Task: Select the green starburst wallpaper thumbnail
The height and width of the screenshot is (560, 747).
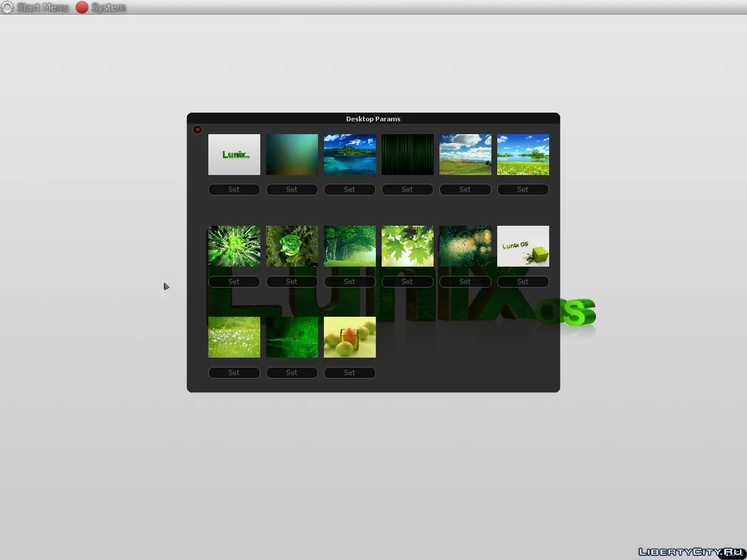Action: (234, 246)
